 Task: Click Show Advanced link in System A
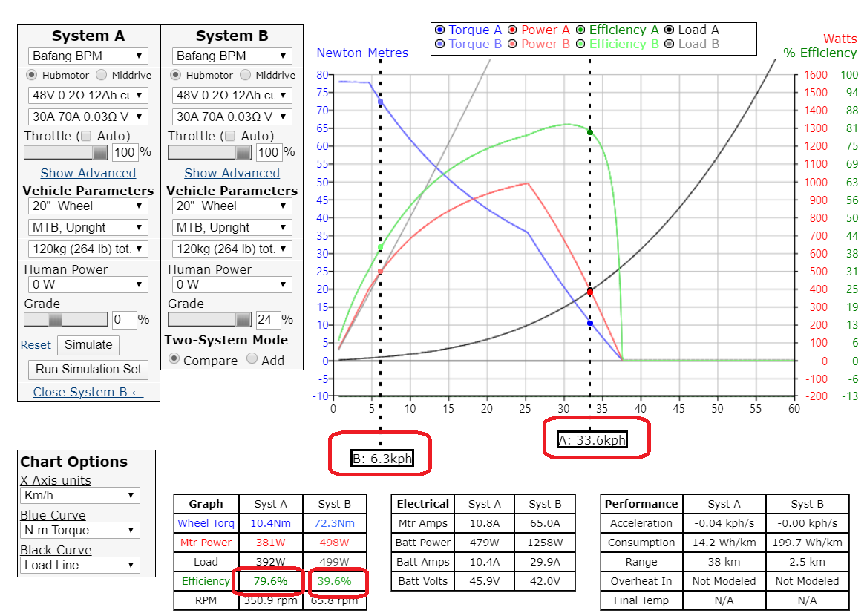tap(88, 173)
